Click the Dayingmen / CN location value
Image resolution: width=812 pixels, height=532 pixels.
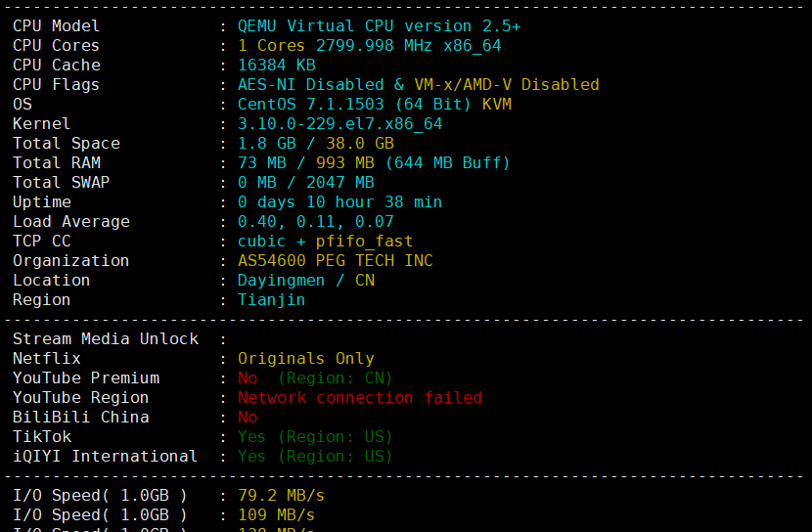coord(306,281)
